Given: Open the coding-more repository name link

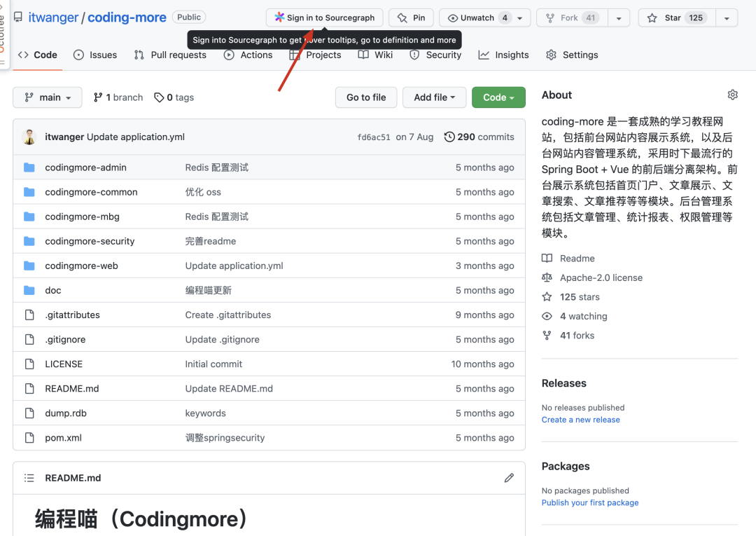Looking at the screenshot, I should click(x=127, y=18).
